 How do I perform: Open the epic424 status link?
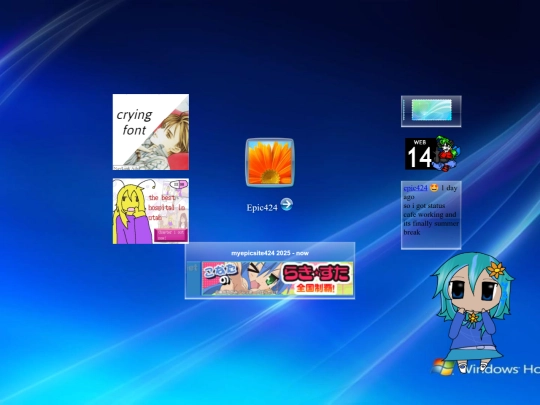(x=415, y=188)
